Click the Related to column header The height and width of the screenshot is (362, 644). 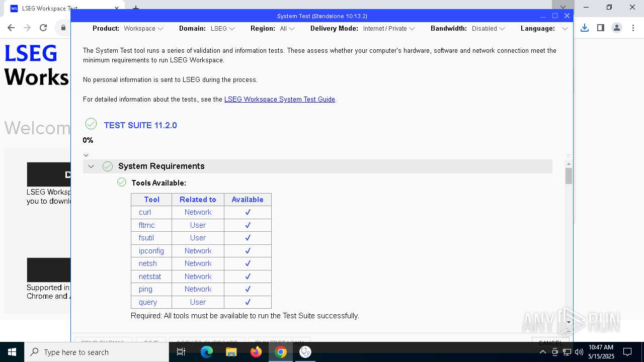point(198,200)
